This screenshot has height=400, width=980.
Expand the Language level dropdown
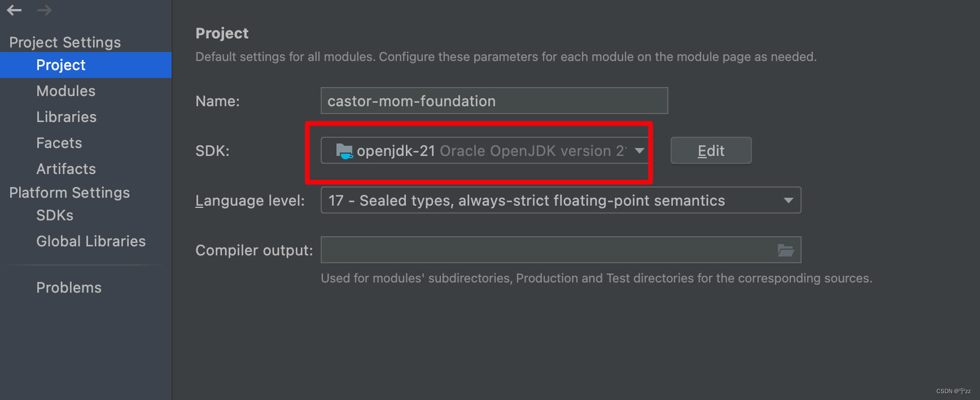point(788,201)
